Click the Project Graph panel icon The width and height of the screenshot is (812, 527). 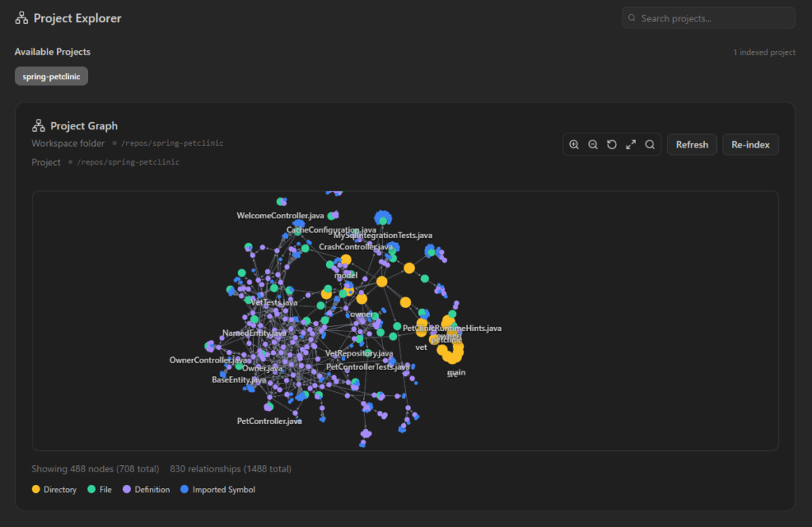(38, 126)
